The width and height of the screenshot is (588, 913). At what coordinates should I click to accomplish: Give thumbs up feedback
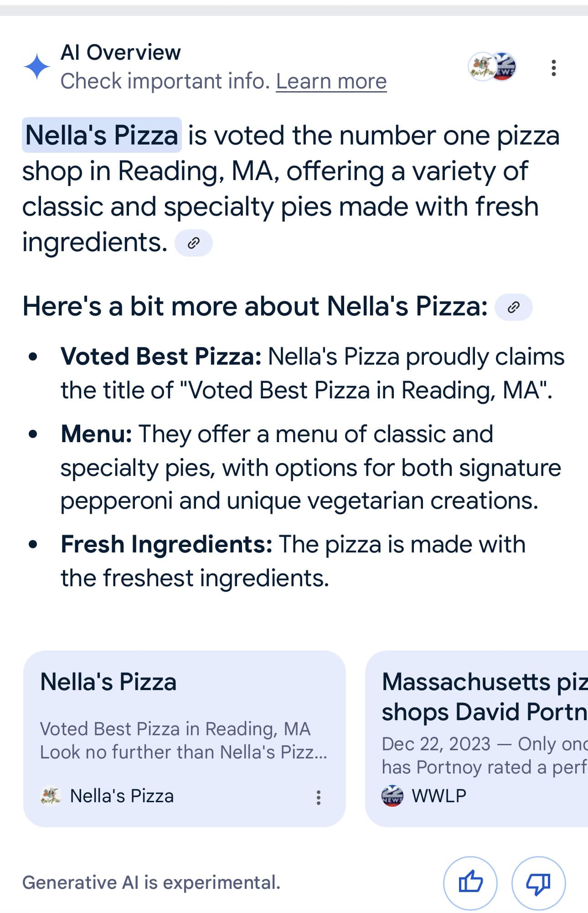tap(470, 883)
